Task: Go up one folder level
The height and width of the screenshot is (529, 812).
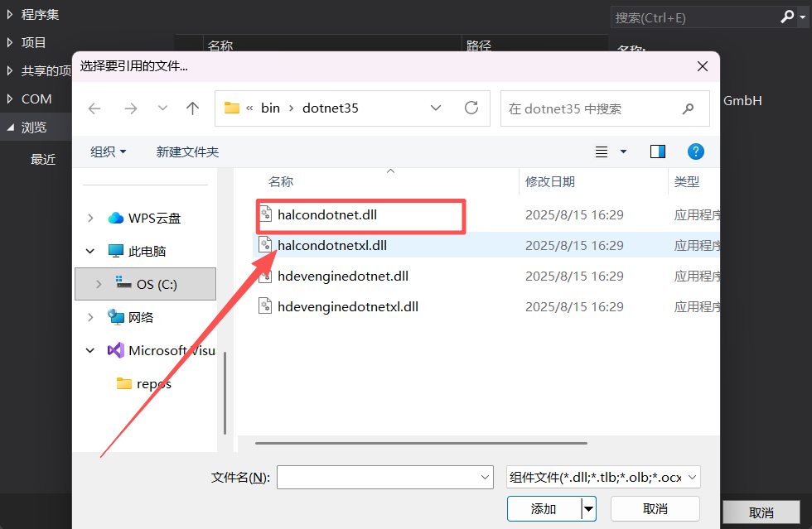Action: click(x=192, y=108)
